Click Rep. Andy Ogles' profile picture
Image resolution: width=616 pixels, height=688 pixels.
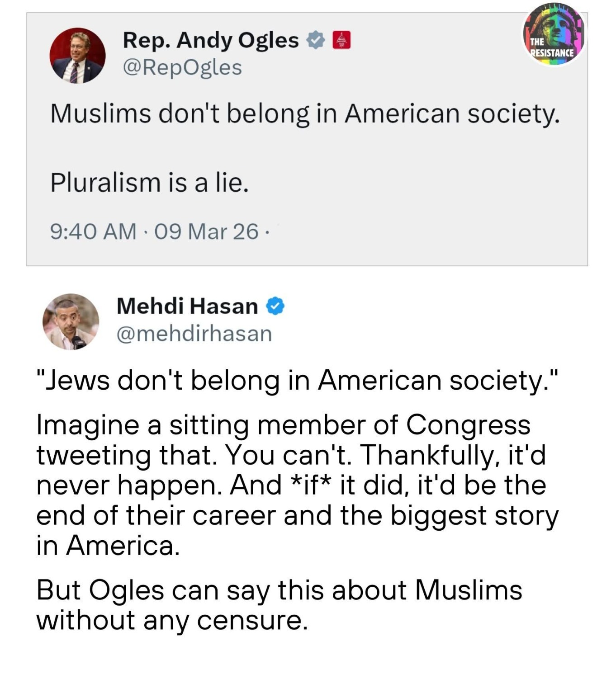tap(77, 56)
